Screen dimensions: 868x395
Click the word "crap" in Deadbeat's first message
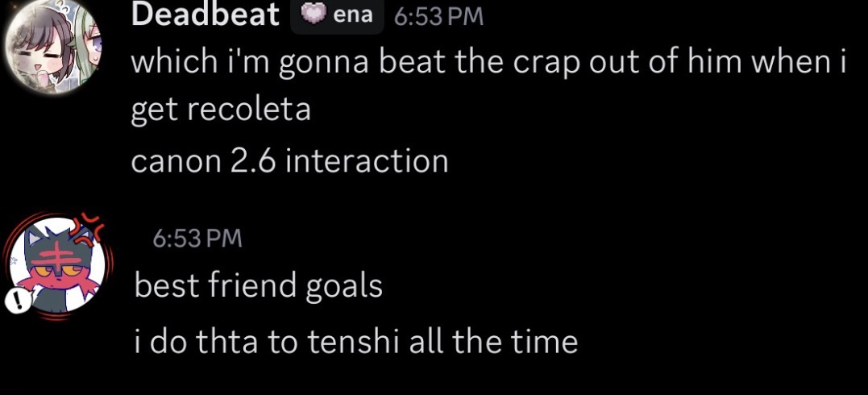pyautogui.click(x=545, y=63)
